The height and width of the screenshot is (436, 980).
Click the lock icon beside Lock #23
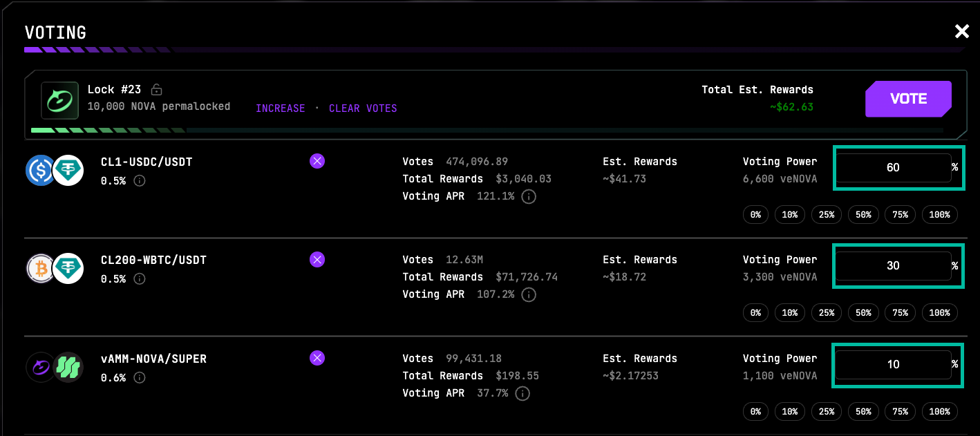(x=157, y=90)
